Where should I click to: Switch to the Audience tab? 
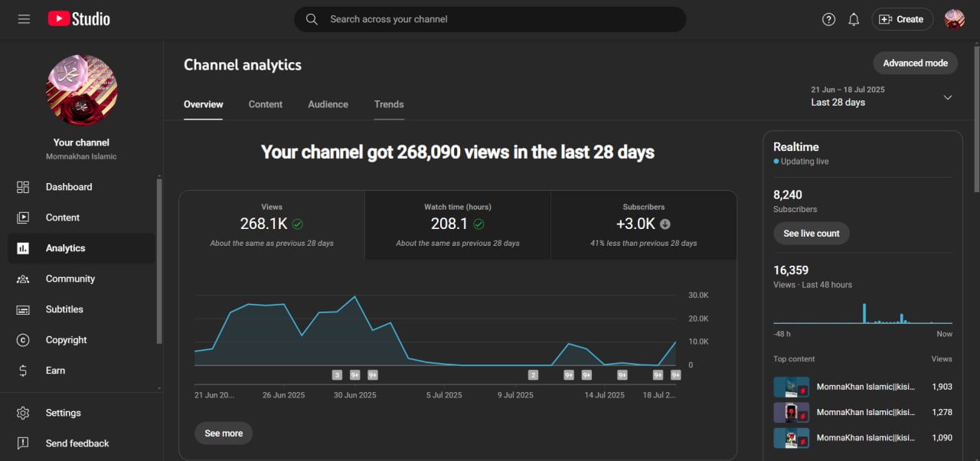click(328, 104)
